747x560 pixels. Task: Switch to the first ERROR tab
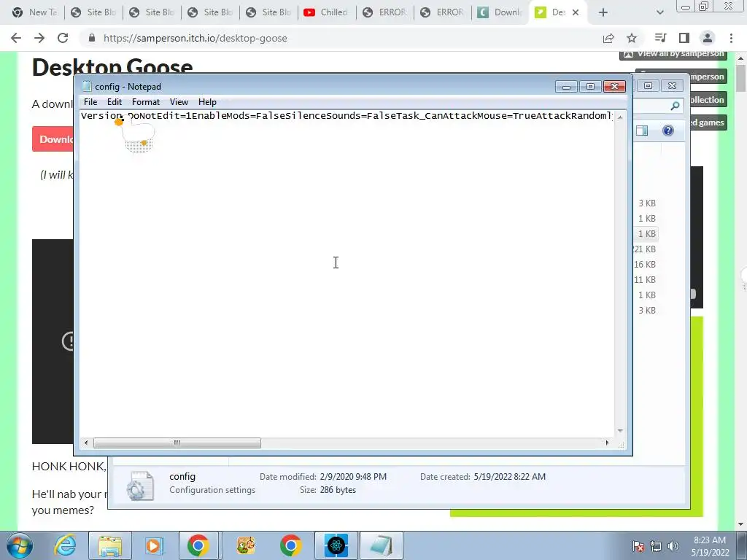click(x=385, y=12)
